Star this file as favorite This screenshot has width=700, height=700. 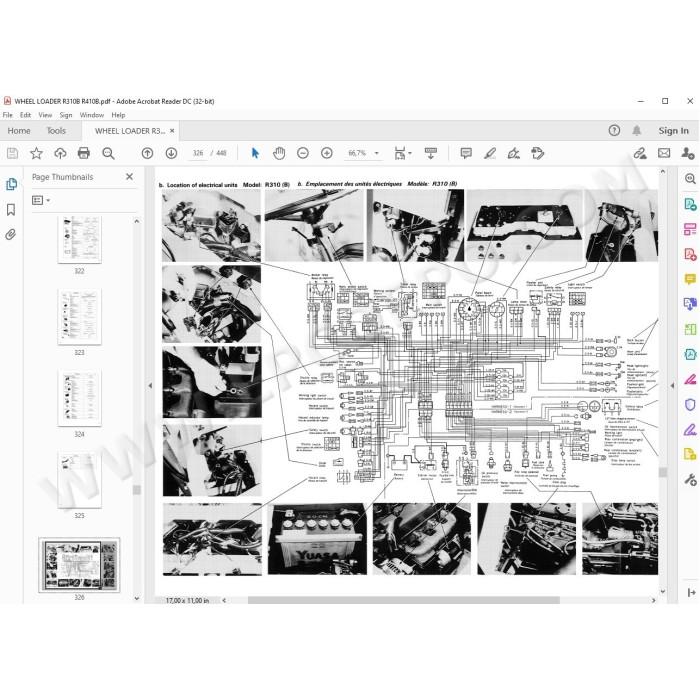point(36,154)
